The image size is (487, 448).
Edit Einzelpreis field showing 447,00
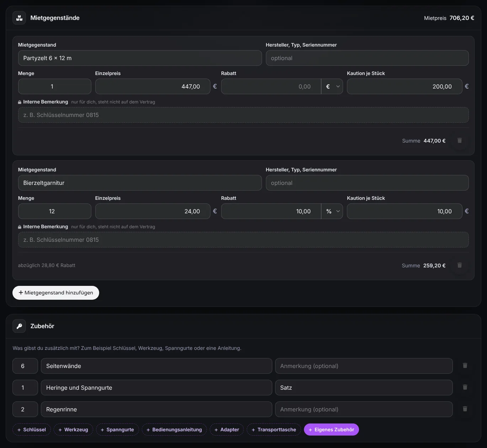tap(153, 86)
